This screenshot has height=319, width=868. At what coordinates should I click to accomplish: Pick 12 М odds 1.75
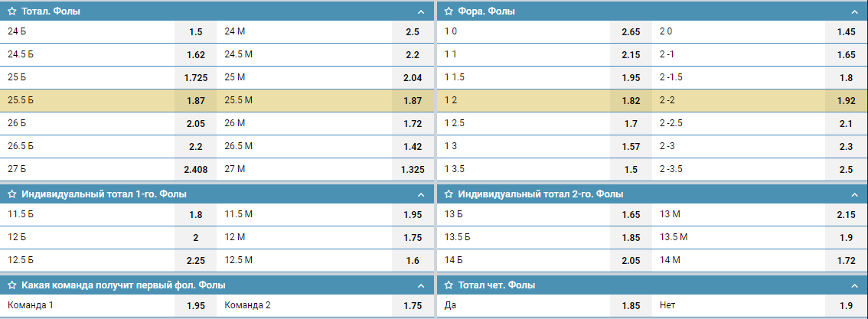413,238
